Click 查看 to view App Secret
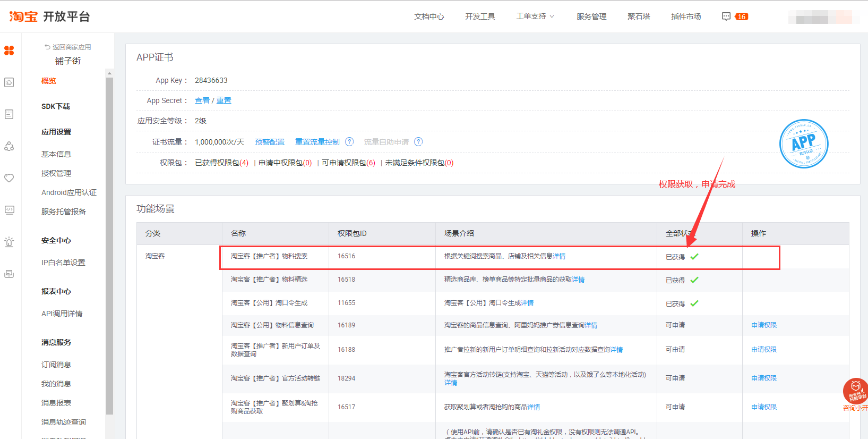This screenshot has width=868, height=439. click(x=202, y=100)
